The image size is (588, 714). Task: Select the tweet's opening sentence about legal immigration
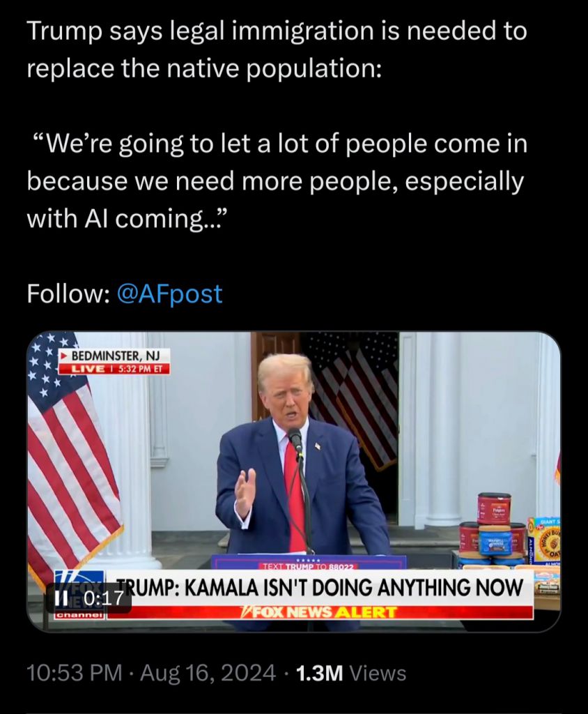277,50
